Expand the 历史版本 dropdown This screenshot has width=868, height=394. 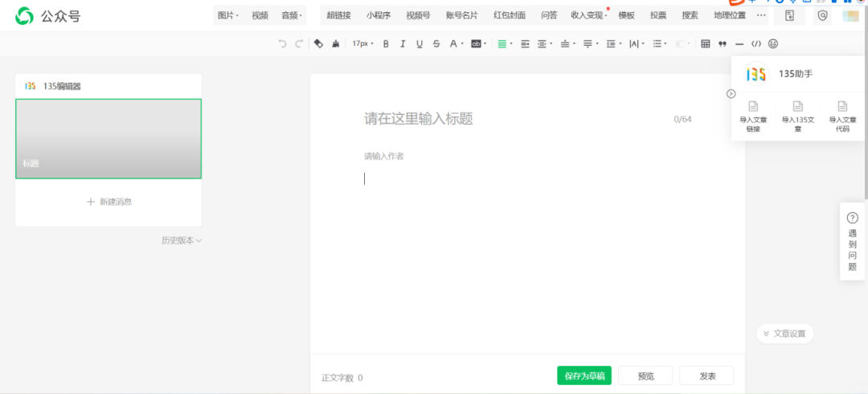click(x=181, y=240)
